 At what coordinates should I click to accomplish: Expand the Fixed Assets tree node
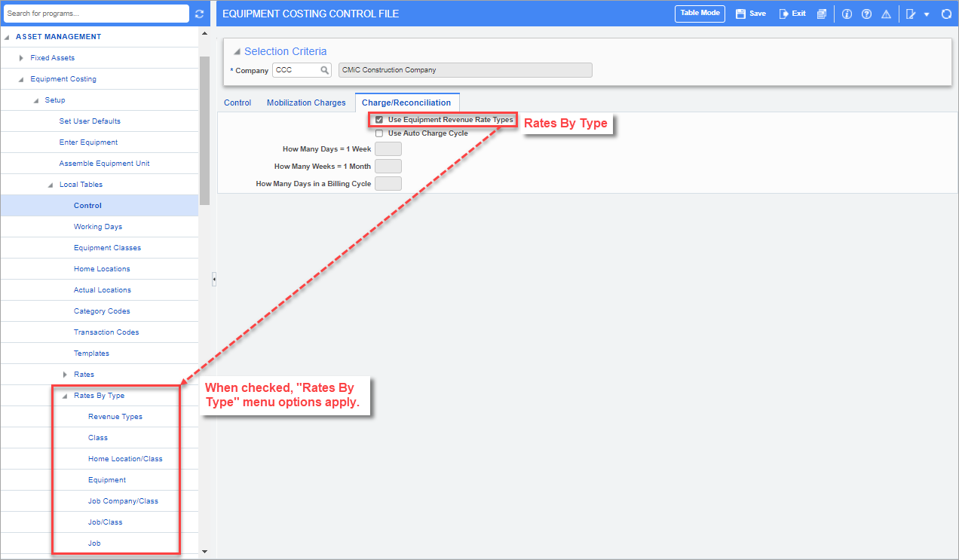[22, 58]
